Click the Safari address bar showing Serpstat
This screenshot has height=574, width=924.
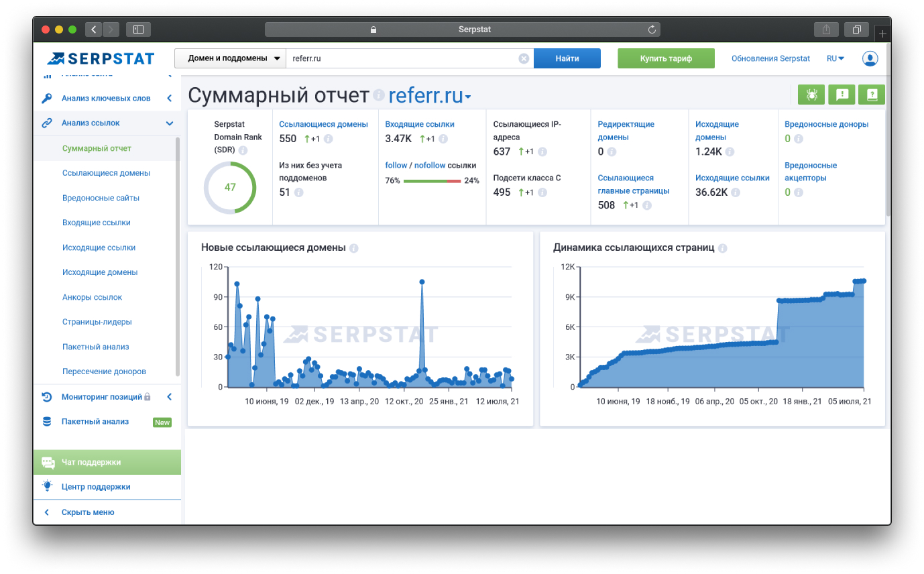(x=463, y=30)
